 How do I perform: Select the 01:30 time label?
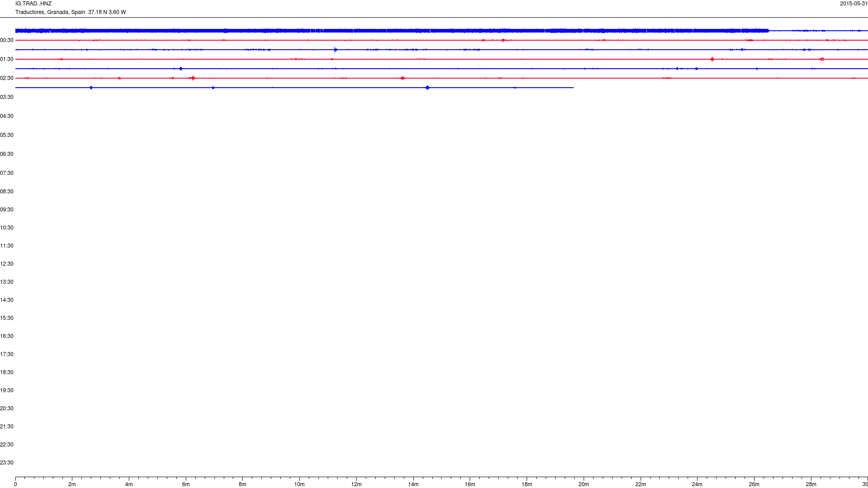[x=7, y=59]
